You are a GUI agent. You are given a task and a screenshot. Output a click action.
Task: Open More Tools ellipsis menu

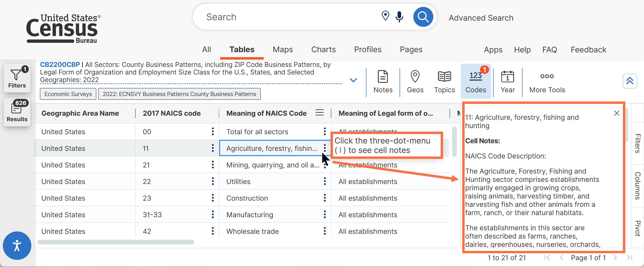coord(547,81)
